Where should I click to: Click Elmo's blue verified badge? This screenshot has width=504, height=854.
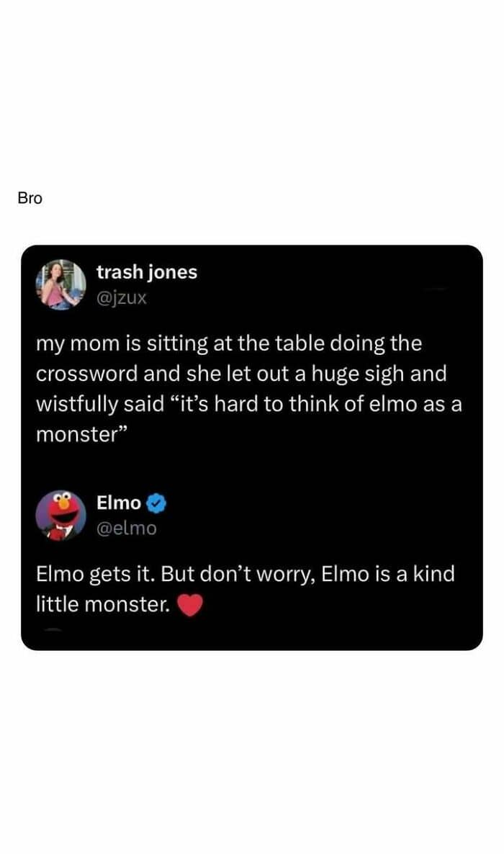coord(158,503)
